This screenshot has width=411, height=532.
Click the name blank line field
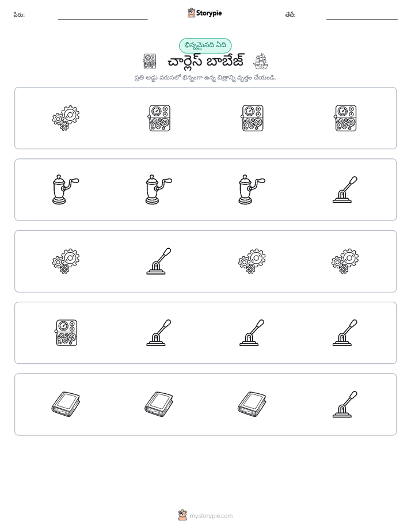click(x=102, y=17)
